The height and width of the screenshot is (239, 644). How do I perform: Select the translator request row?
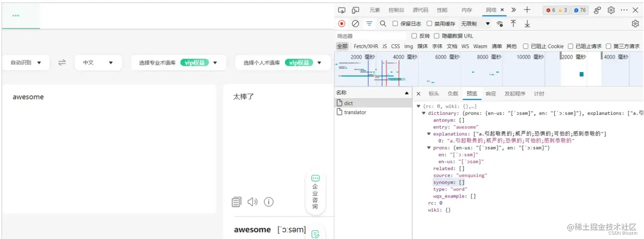374,112
